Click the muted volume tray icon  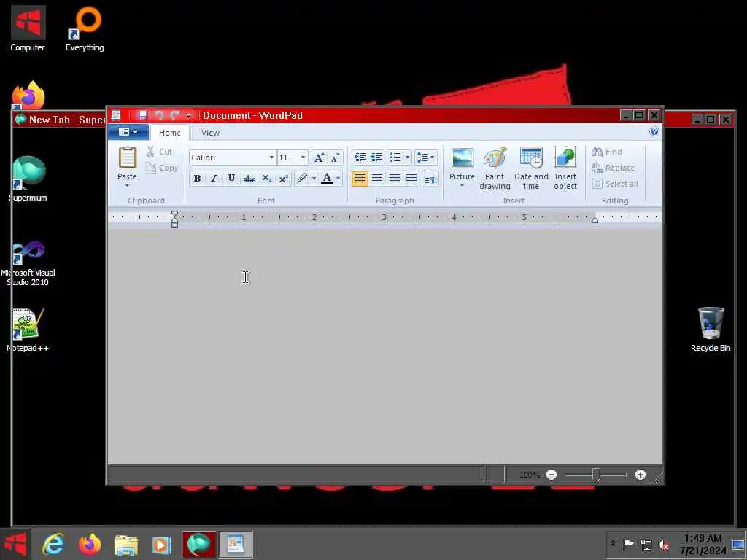click(664, 545)
